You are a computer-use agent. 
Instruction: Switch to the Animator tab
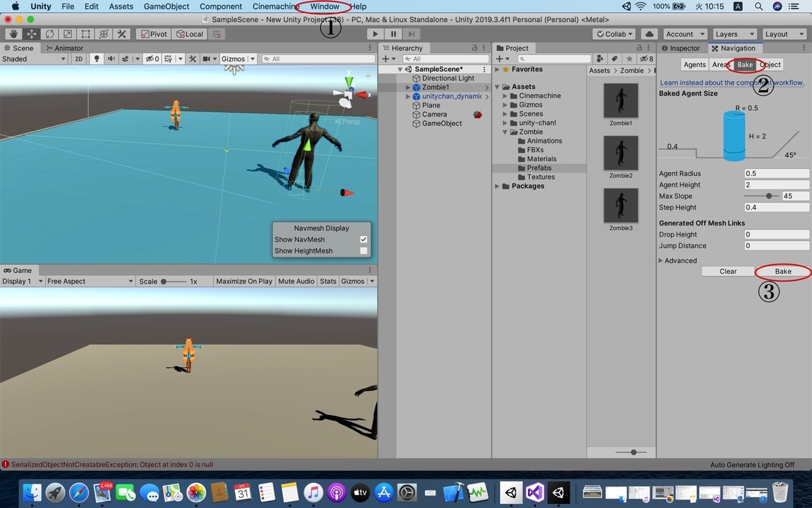[64, 48]
